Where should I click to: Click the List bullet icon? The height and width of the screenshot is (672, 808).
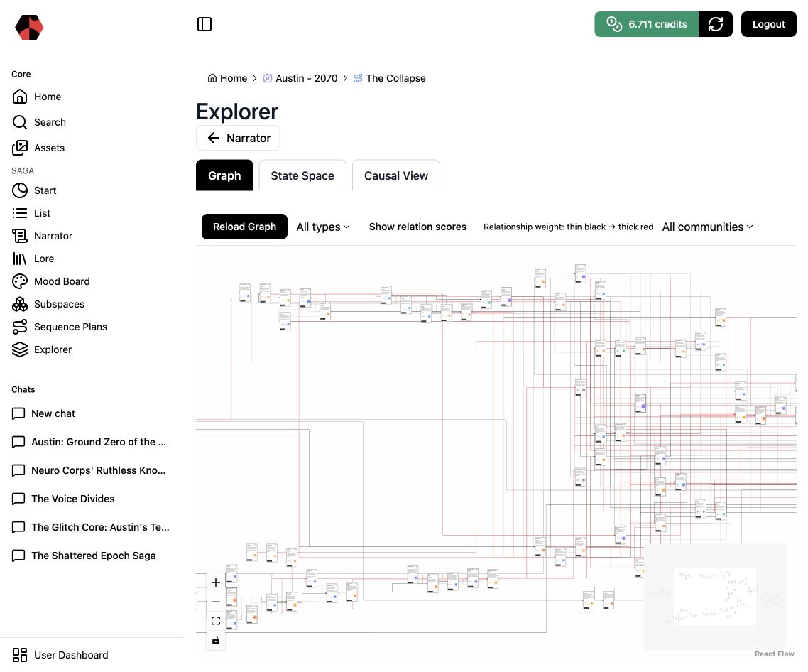click(20, 213)
